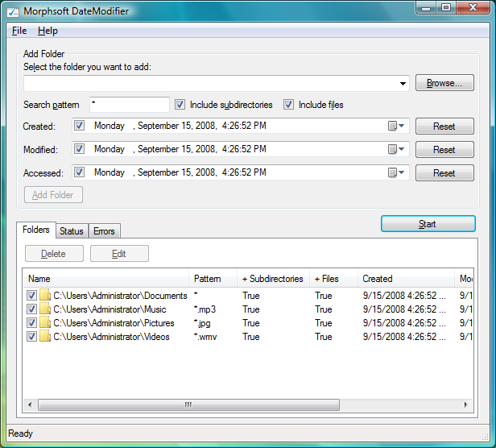Reset the Modified date

click(444, 149)
